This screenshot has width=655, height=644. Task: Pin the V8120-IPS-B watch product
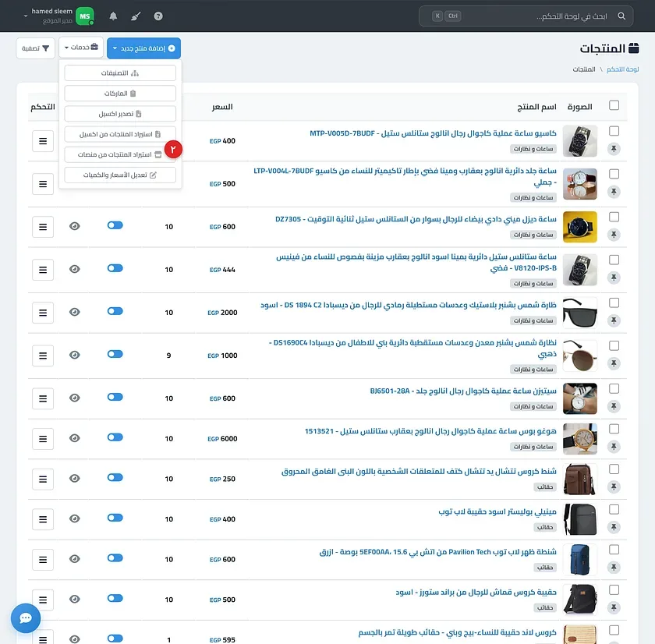[x=614, y=278]
